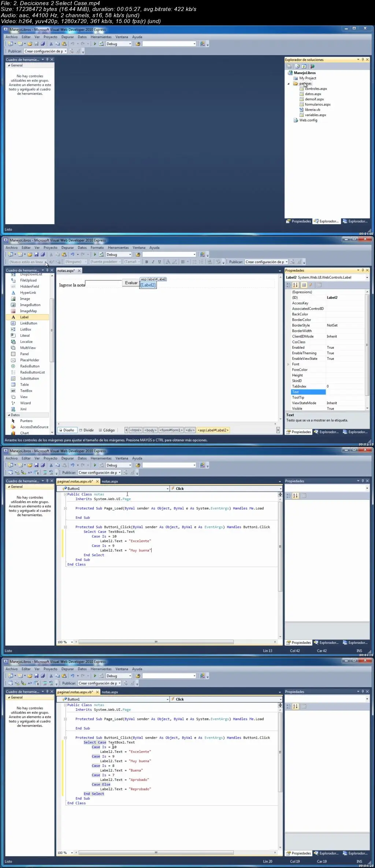Toggle auto-hide pin on third frame Propiedades panel
The height and width of the screenshot is (868, 375).
point(363,481)
